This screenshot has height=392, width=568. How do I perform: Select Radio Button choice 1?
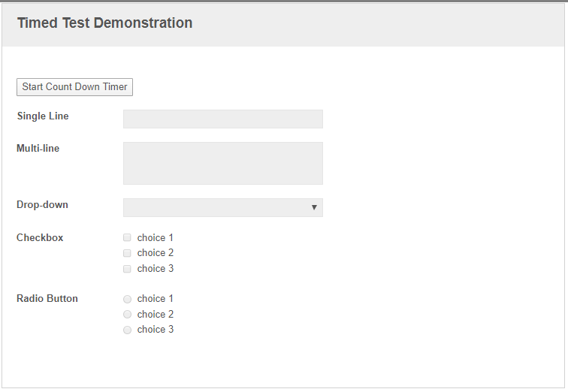(x=127, y=299)
